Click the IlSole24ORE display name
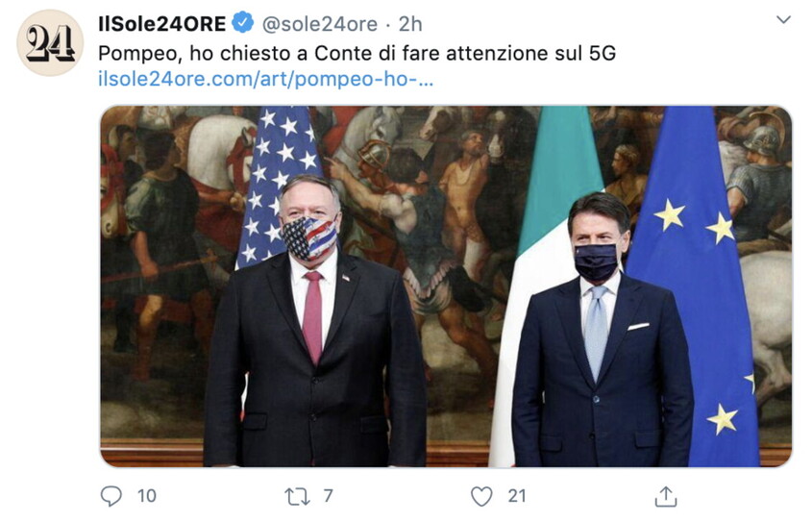This screenshot has width=812, height=522. (162, 24)
